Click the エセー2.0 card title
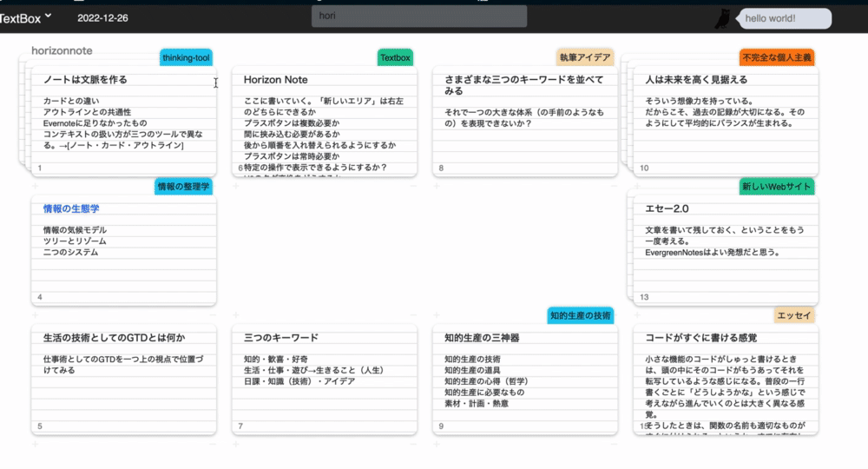The image size is (868, 469). coord(667,208)
